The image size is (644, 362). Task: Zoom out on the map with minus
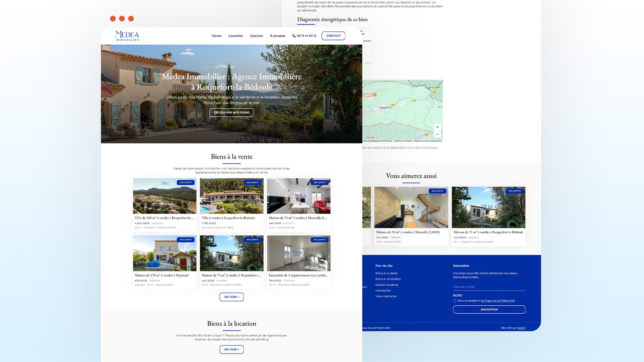click(x=437, y=134)
